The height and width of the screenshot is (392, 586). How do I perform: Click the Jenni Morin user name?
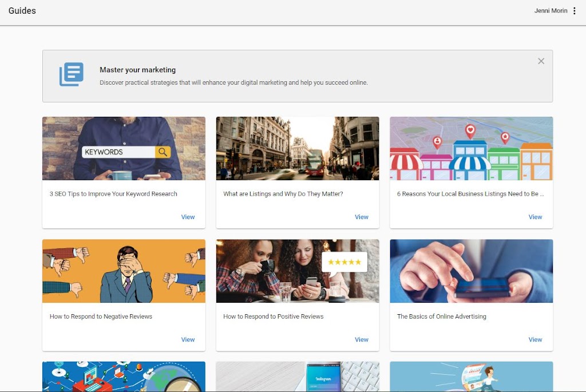point(551,11)
